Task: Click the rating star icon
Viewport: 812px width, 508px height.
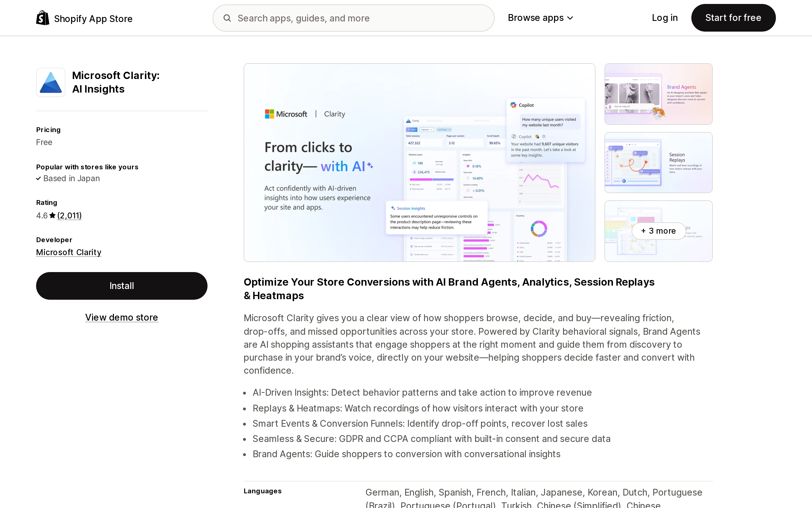Action: (52, 215)
